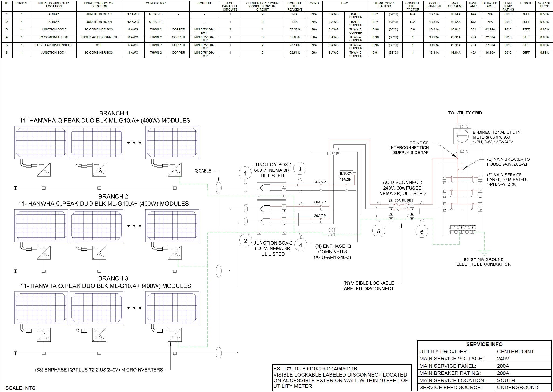This screenshot has width=553, height=392.
Task: Select the UNDERGROUND service feed cell
Action: pos(517,387)
